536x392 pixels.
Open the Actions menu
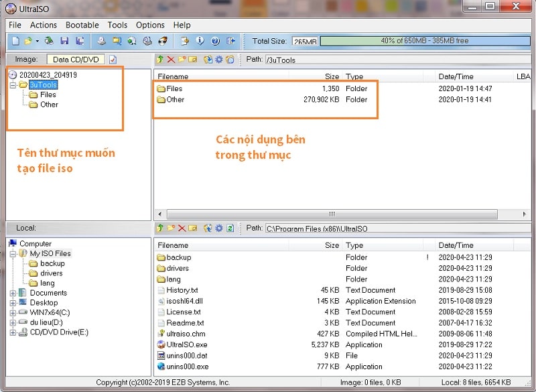(x=44, y=25)
